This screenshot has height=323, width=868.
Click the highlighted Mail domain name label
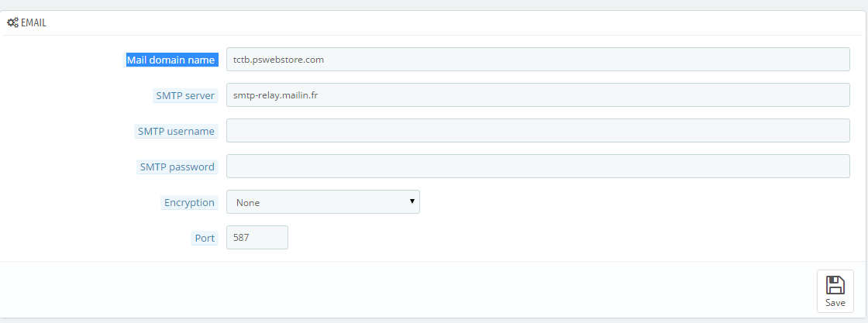(x=170, y=60)
